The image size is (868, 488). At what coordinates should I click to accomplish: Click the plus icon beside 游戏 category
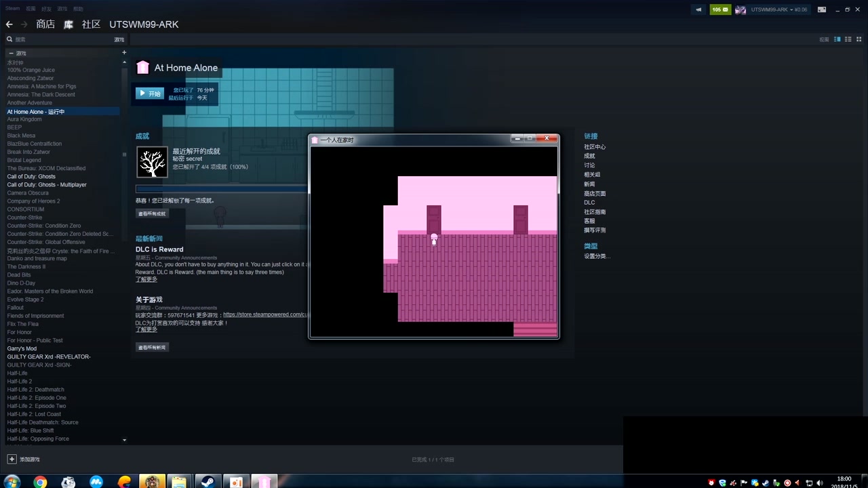pos(124,53)
